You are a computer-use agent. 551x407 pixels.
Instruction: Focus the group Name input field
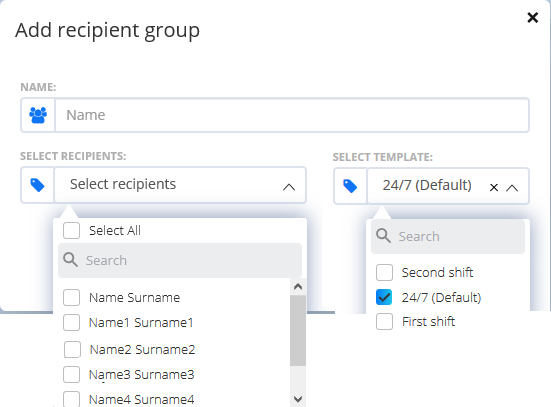(x=292, y=115)
